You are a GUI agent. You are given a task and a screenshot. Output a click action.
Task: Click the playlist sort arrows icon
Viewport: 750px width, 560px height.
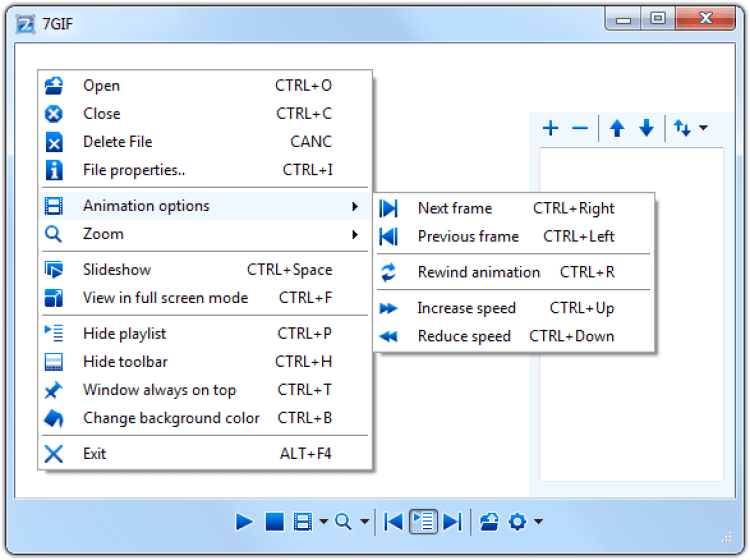(x=682, y=128)
